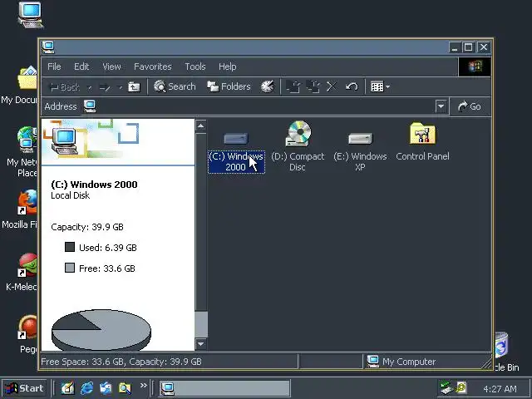
Task: Click the Free space color legend square
Action: (70, 268)
